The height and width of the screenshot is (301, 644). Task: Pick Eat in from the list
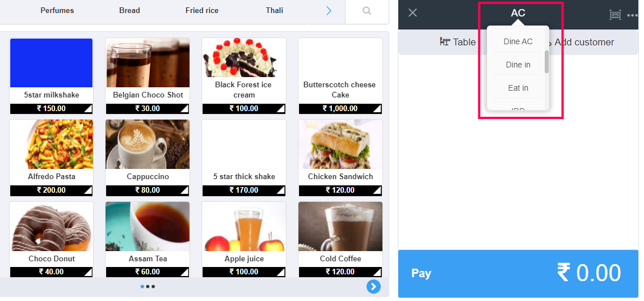pos(518,88)
